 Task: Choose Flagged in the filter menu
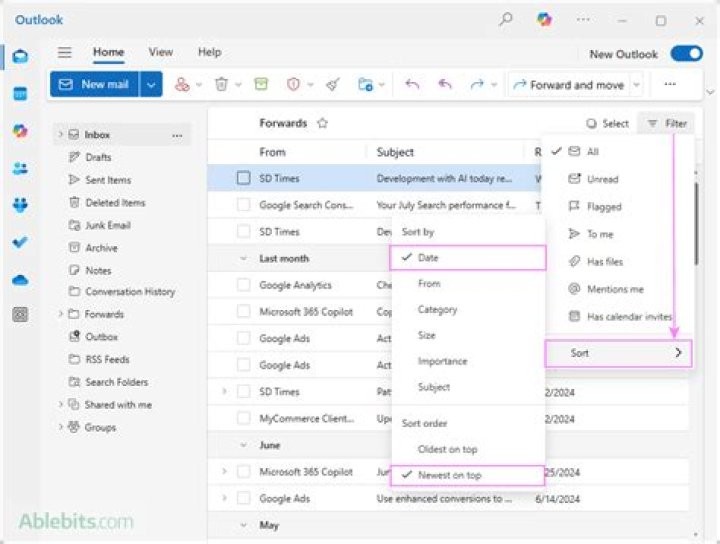click(617, 207)
